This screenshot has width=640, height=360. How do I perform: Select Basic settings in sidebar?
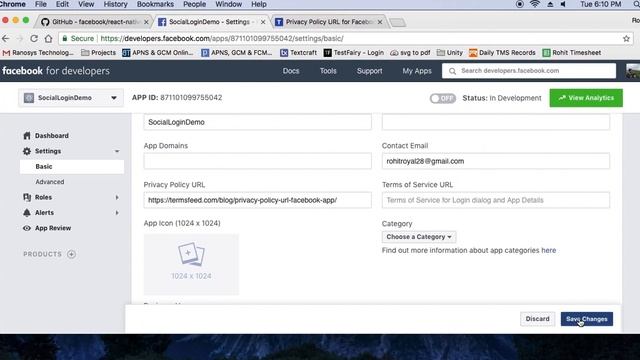[x=72, y=167]
